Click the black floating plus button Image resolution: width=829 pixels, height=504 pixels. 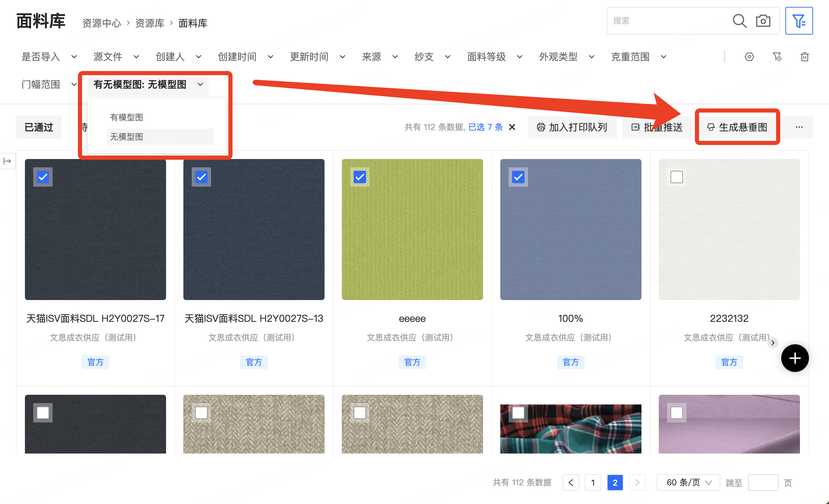[x=795, y=358]
